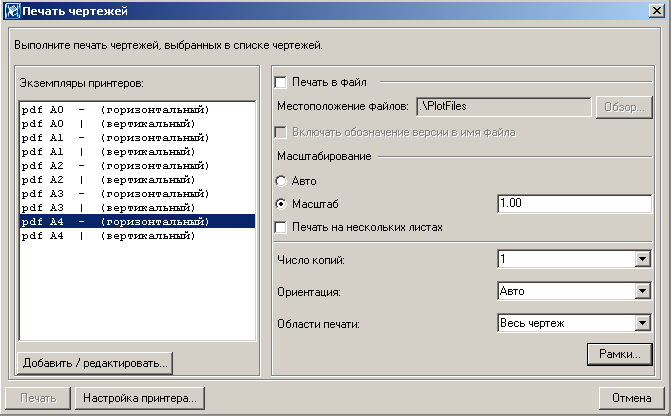Enable Печать на нескольких листах checkbox
671x416 pixels.
point(281,227)
